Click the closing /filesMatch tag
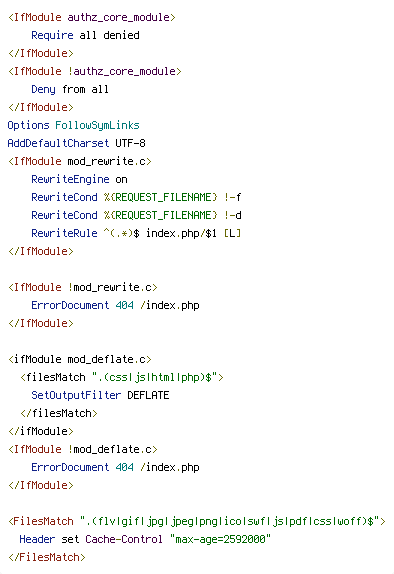The image size is (394, 574). pos(59,413)
